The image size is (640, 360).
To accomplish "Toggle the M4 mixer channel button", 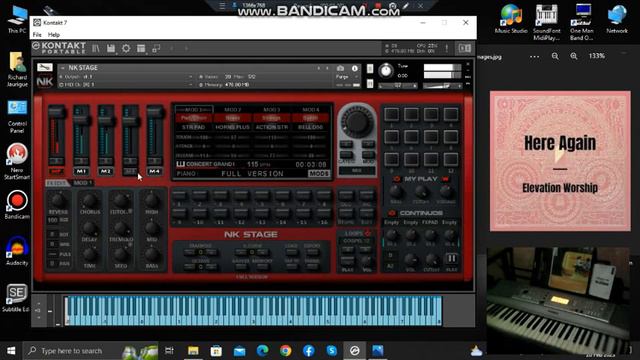I will coord(154,171).
